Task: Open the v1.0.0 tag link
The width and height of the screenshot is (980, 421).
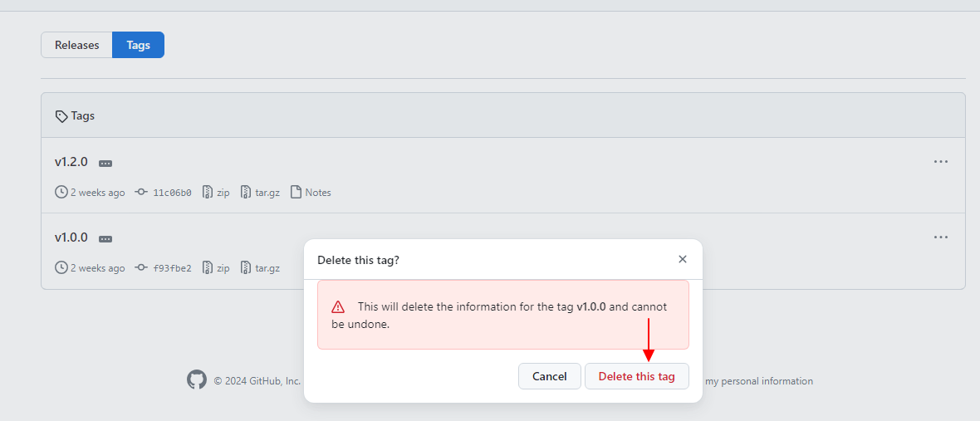Action: pyautogui.click(x=71, y=237)
